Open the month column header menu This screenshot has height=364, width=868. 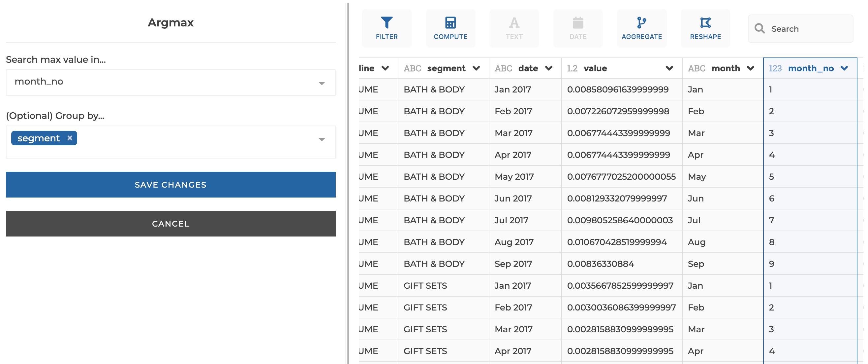point(750,68)
